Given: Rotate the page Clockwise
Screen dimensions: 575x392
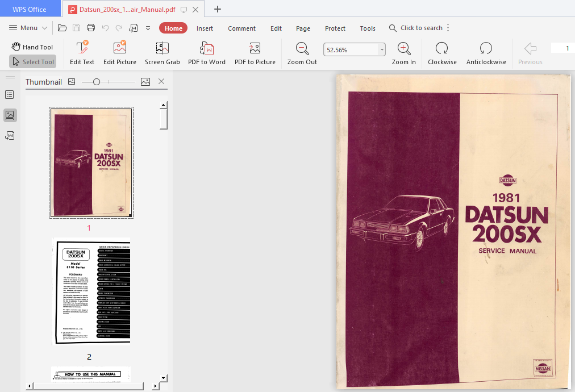Looking at the screenshot, I should point(442,53).
